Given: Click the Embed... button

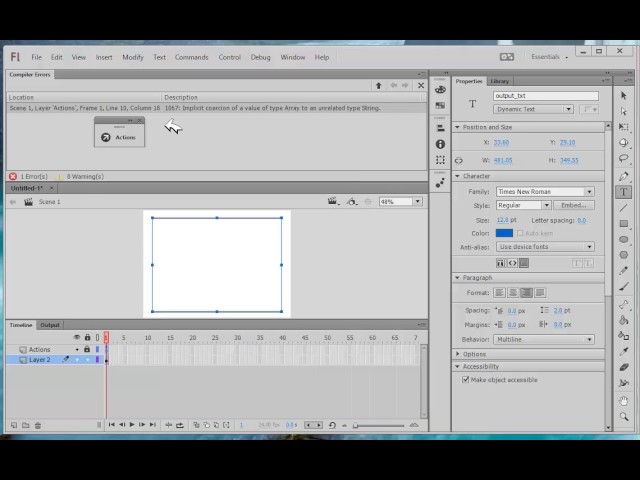Looking at the screenshot, I should click(x=573, y=205).
